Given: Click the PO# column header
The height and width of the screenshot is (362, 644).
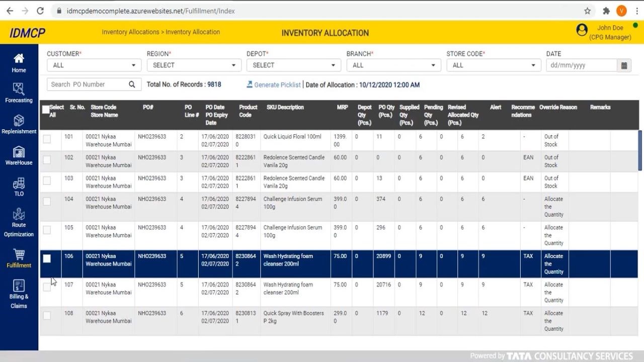Looking at the screenshot, I should 148,107.
